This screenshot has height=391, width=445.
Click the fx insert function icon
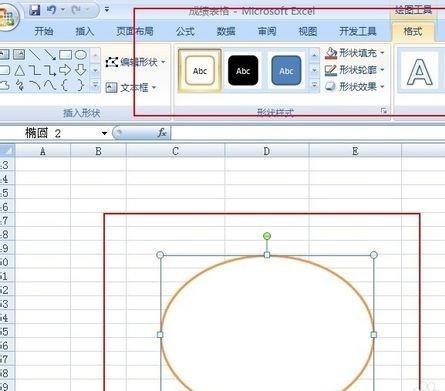[x=162, y=133]
